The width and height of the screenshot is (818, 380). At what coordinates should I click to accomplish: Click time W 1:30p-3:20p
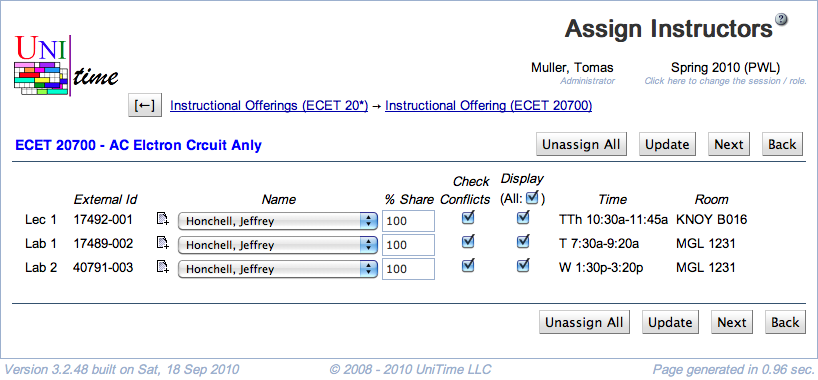[601, 268]
